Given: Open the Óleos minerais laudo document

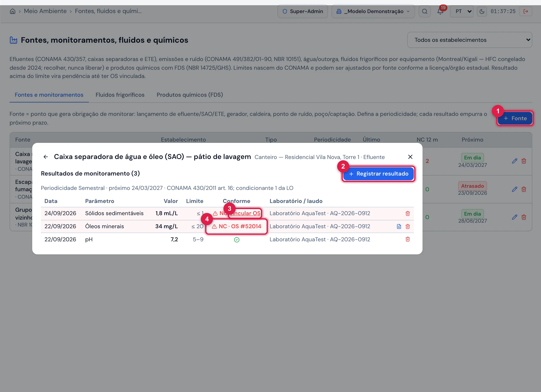Looking at the screenshot, I should (399, 226).
